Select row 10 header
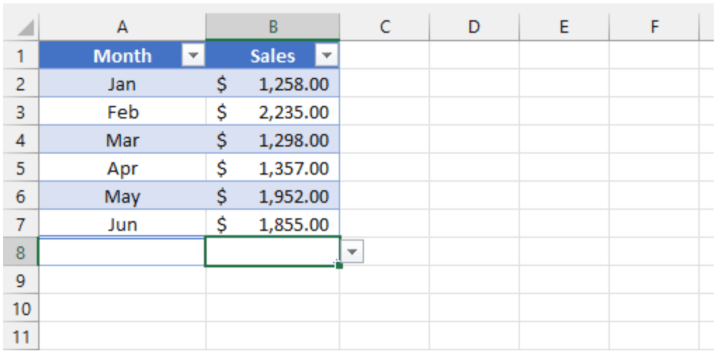Viewport: 720px width, 360px height. pos(20,308)
